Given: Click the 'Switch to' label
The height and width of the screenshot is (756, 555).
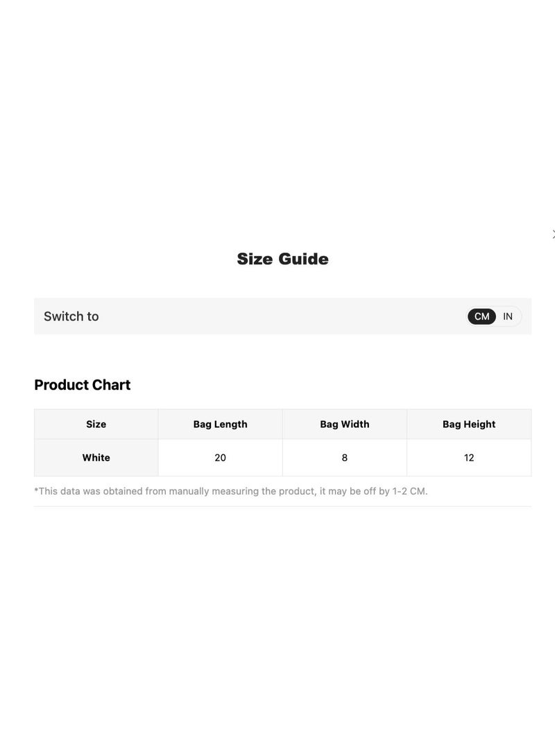Looking at the screenshot, I should [x=71, y=316].
